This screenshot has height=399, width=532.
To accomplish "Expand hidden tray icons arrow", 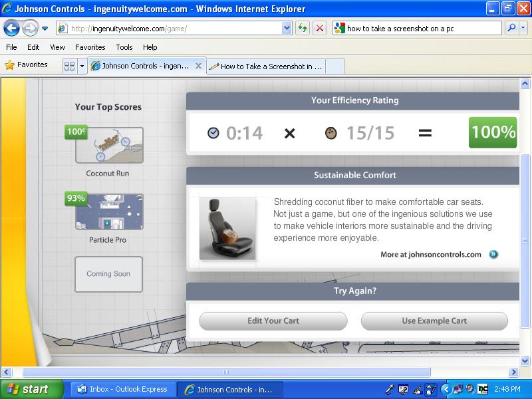I will coord(446,389).
